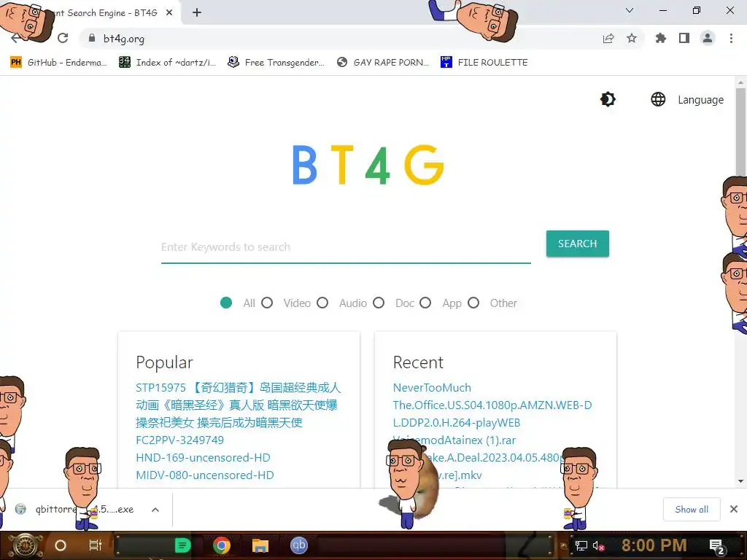This screenshot has height=560, width=747.
Task: Click the BT4G logo
Action: coord(368,165)
